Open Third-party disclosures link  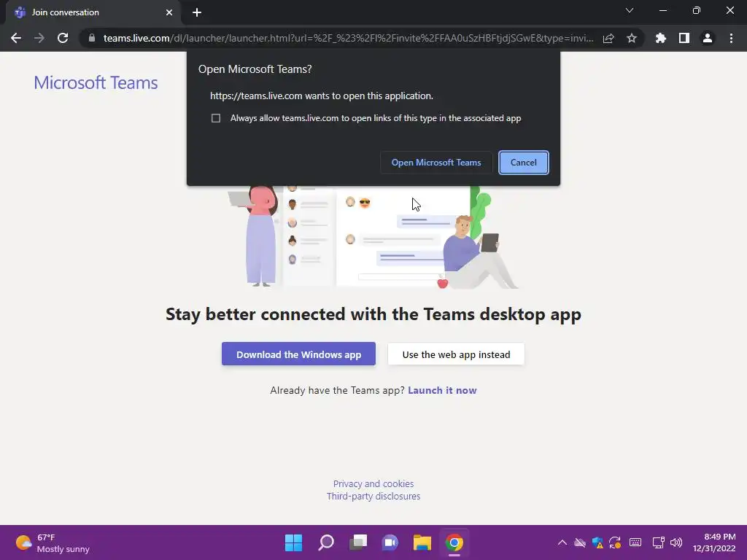(x=373, y=496)
